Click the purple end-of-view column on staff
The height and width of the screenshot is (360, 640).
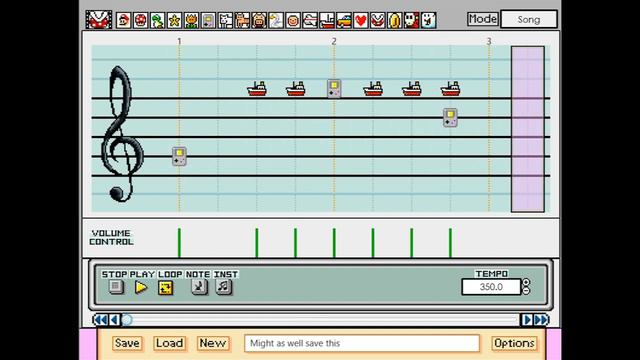coord(528,129)
